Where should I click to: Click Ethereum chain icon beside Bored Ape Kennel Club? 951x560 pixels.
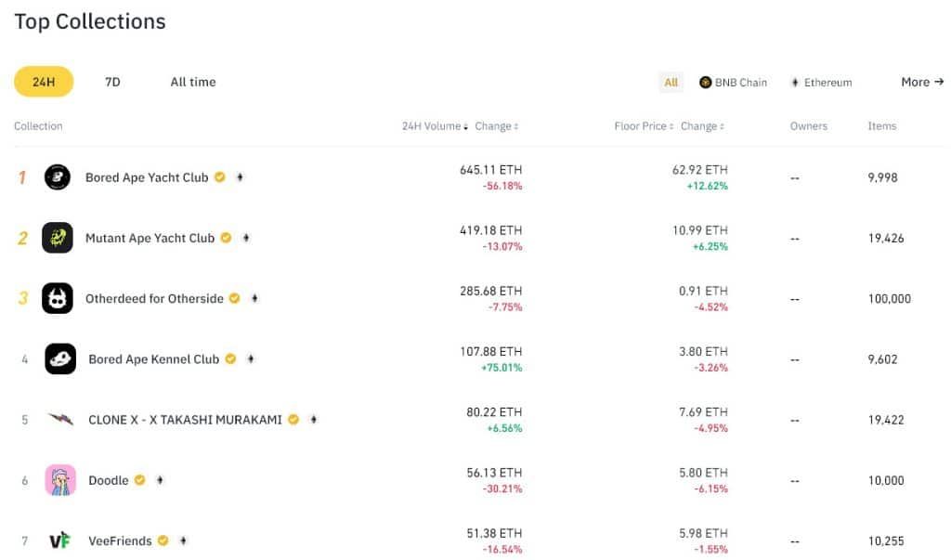(251, 358)
